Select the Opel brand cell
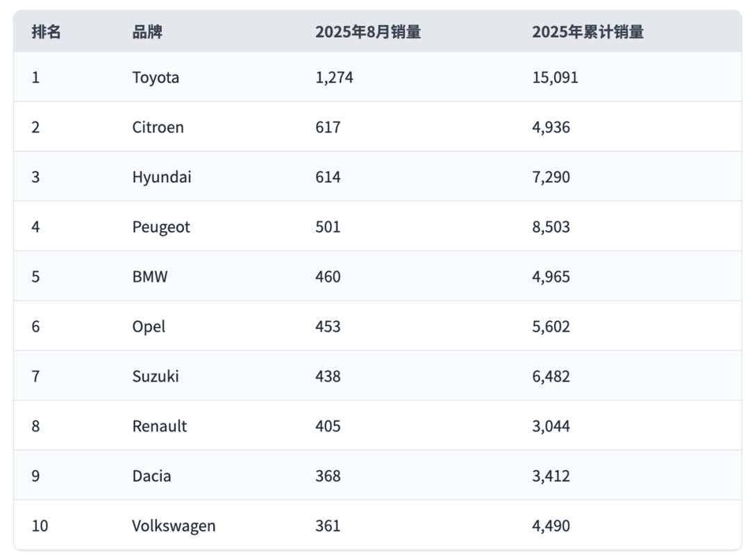The height and width of the screenshot is (560, 750). (149, 326)
